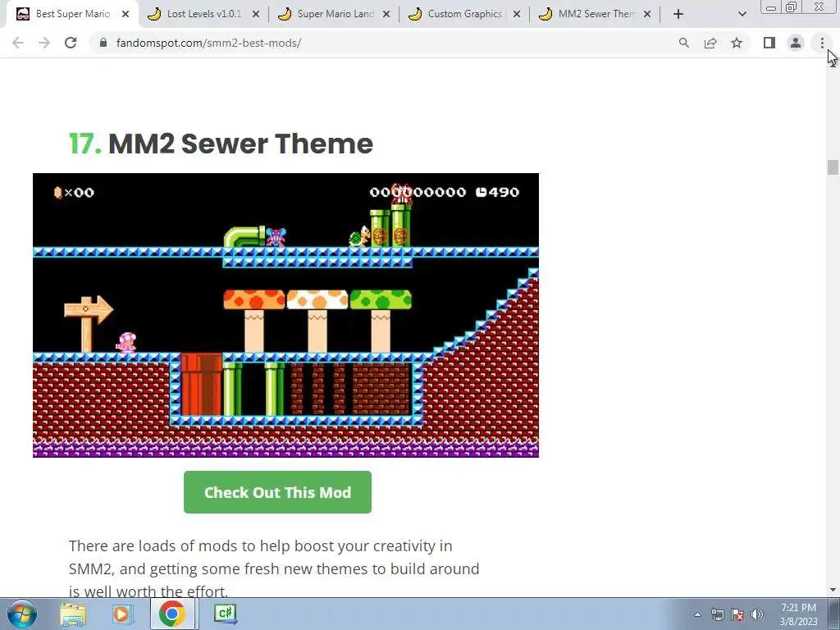This screenshot has width=840, height=630.
Task: Click the taskbar clock showing 7:21 PM
Action: pyautogui.click(x=798, y=614)
